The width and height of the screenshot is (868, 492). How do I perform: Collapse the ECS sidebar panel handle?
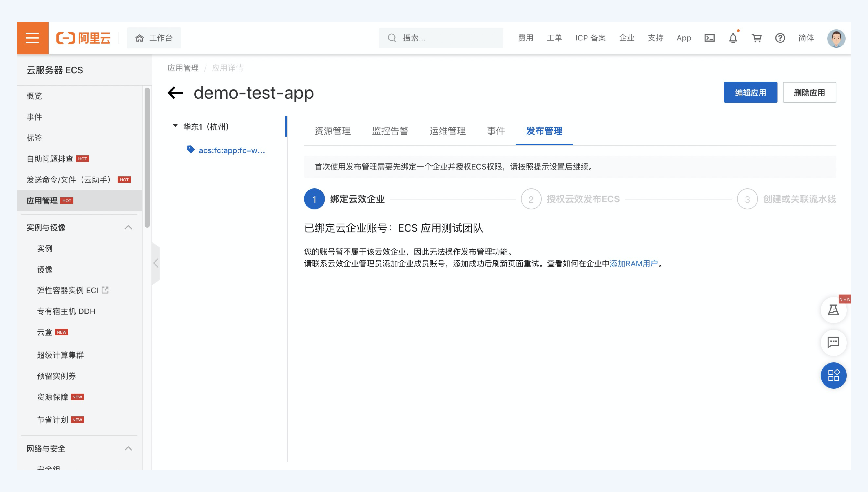(x=156, y=263)
